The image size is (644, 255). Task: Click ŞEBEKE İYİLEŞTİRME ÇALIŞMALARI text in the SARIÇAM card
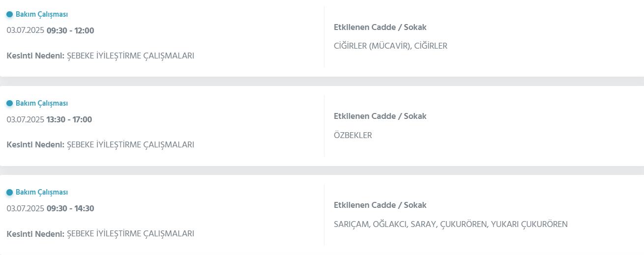coord(130,233)
